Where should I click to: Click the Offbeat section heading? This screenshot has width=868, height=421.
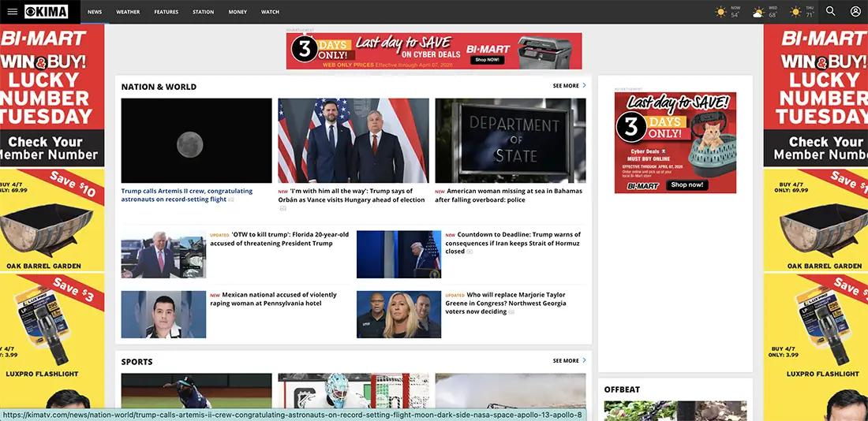click(x=623, y=389)
